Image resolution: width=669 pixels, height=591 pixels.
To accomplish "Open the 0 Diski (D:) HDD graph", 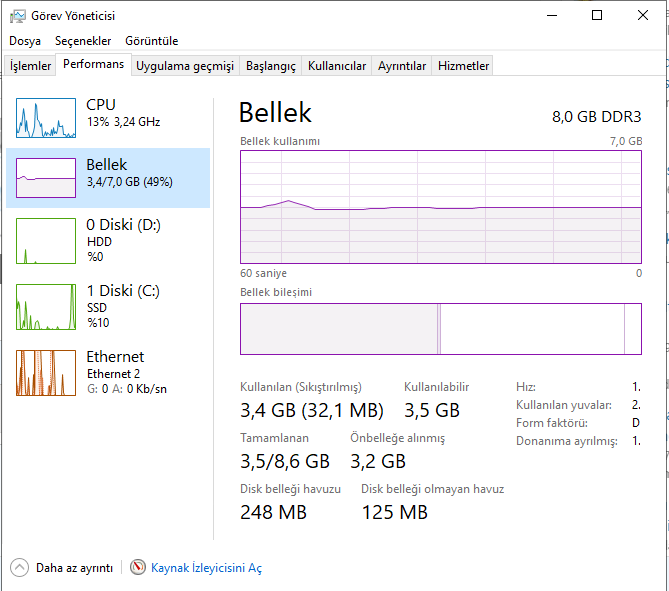I will pyautogui.click(x=46, y=243).
